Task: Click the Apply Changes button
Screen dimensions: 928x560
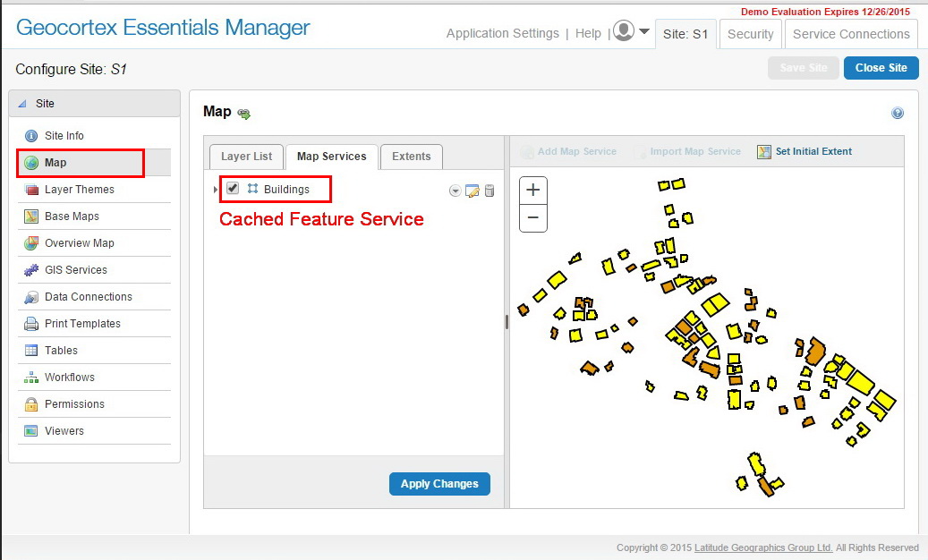Action: click(439, 484)
